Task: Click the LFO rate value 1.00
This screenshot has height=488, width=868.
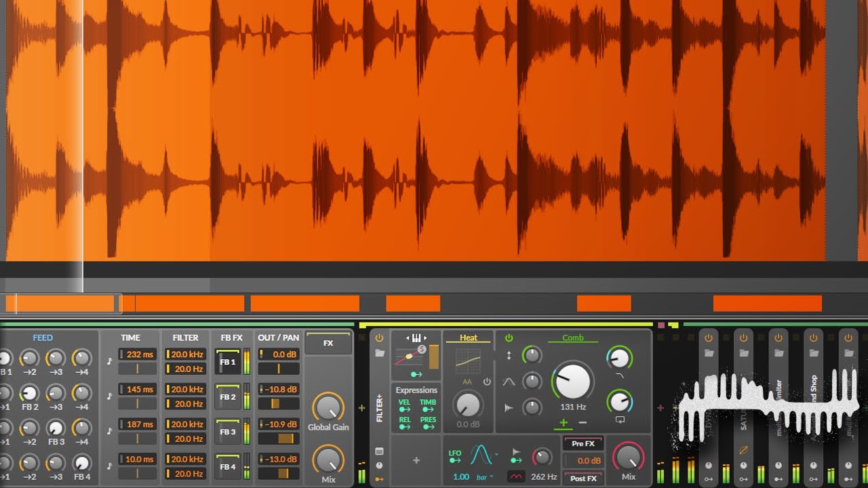Action: click(x=461, y=477)
